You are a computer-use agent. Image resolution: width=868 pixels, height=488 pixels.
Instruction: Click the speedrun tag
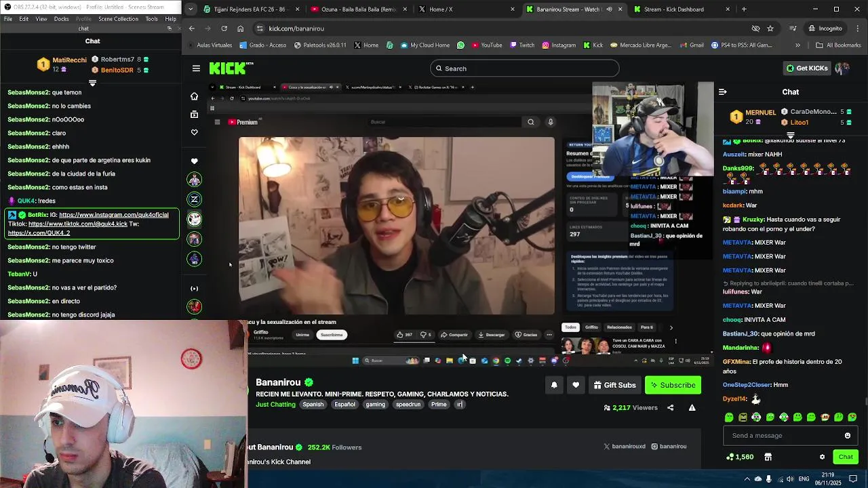408,405
